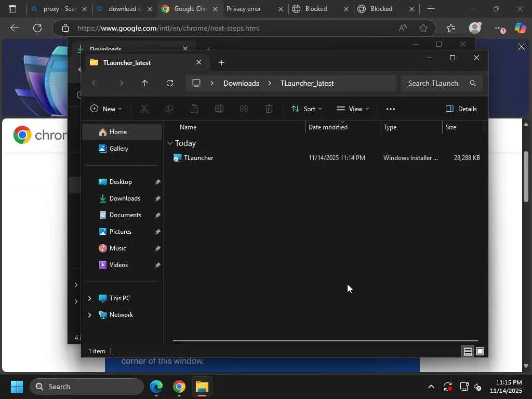
Task: Click the Copy icon in Explorer toolbar
Action: click(x=169, y=109)
